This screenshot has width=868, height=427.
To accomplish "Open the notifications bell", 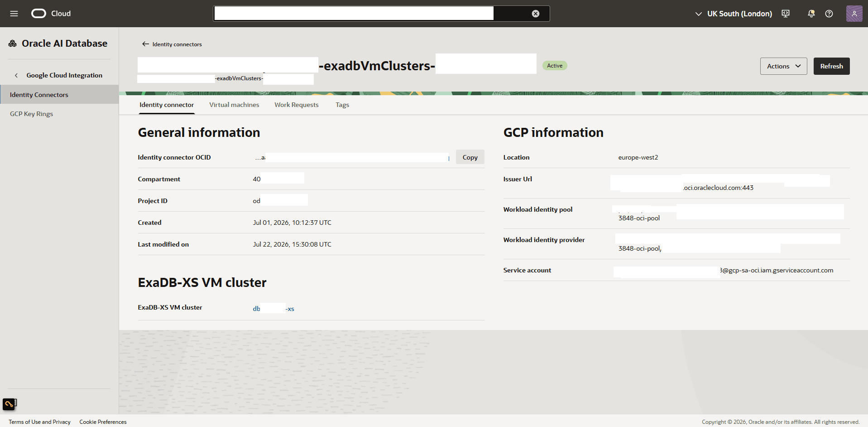I will [x=811, y=14].
